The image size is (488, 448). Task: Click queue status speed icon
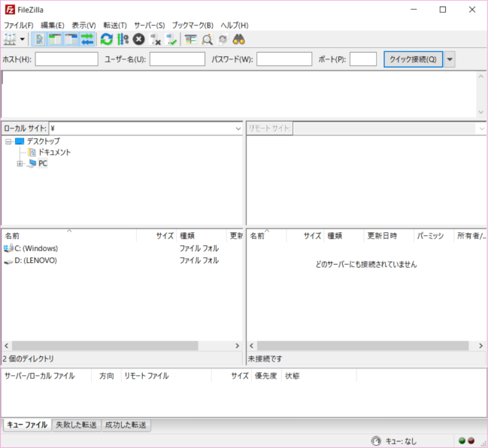376,440
